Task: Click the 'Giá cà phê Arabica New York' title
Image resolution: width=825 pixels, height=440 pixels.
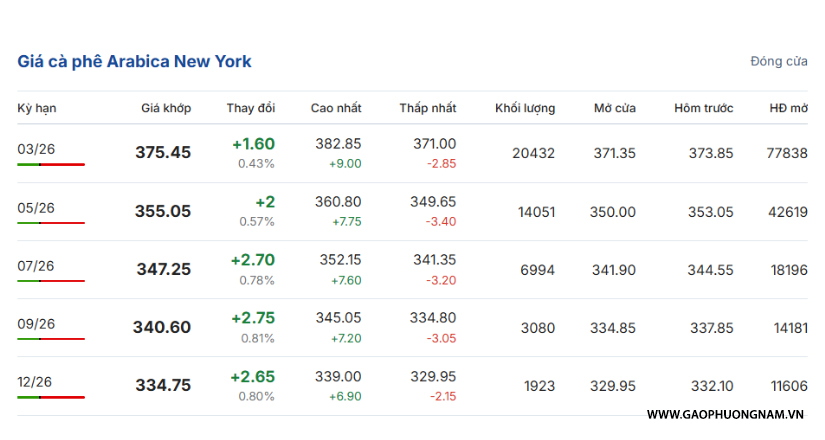Action: [x=134, y=62]
